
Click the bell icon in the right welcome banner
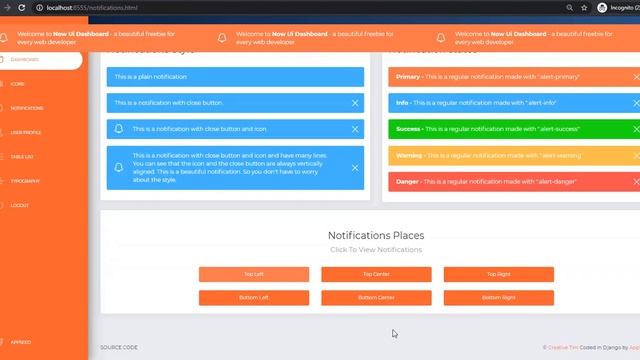click(x=441, y=38)
